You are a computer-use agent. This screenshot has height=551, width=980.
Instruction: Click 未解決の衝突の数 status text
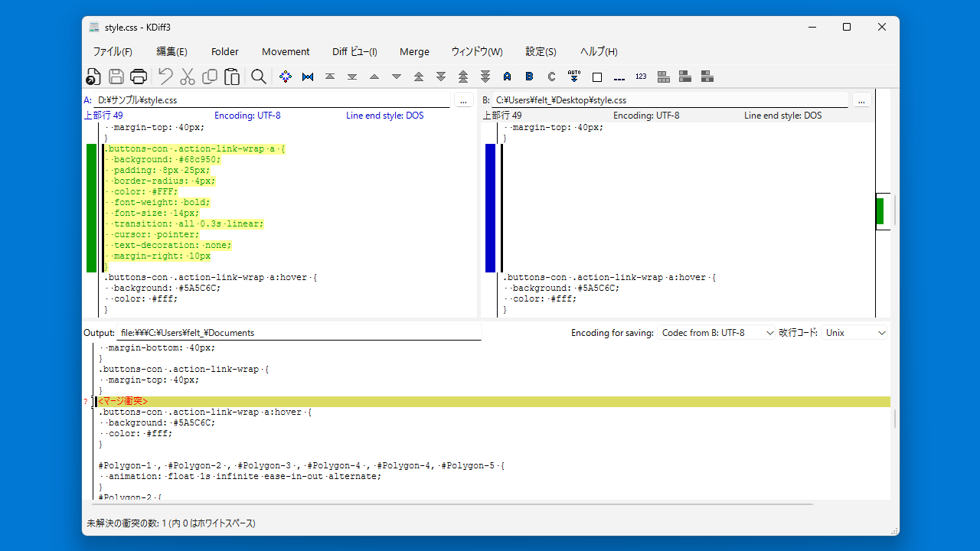pyautogui.click(x=171, y=523)
